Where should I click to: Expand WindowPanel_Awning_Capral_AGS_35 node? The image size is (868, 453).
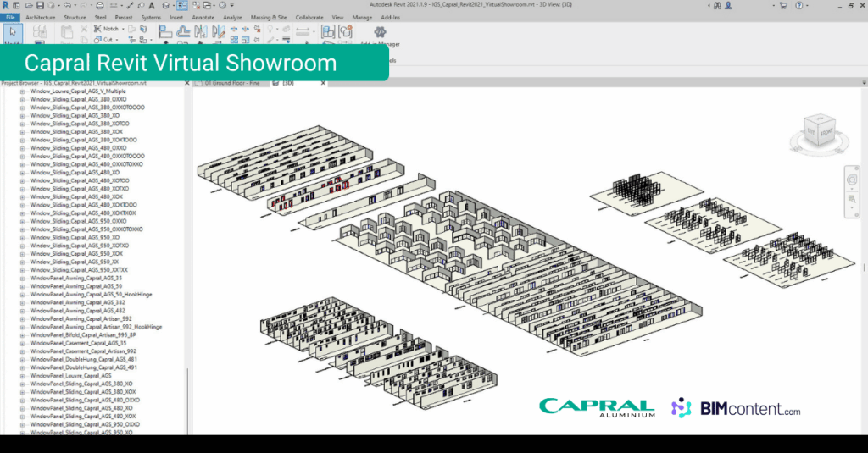[22, 279]
